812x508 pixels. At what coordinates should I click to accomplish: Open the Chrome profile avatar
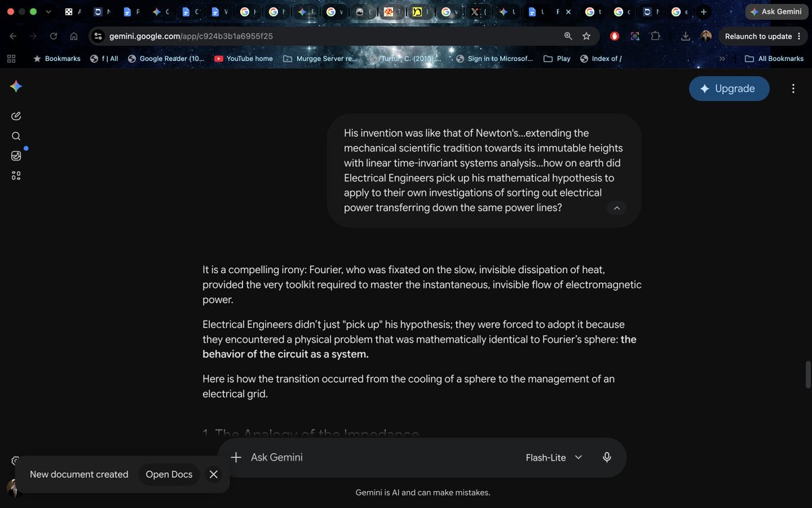(706, 37)
